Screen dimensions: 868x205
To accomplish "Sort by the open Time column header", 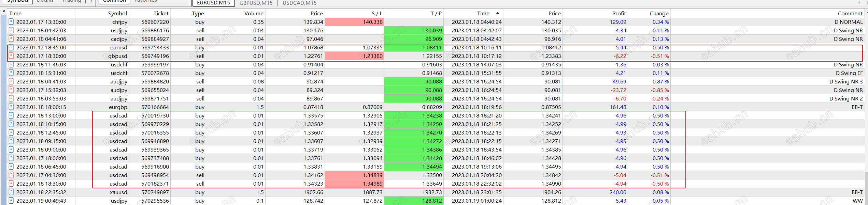I will pos(41,13).
